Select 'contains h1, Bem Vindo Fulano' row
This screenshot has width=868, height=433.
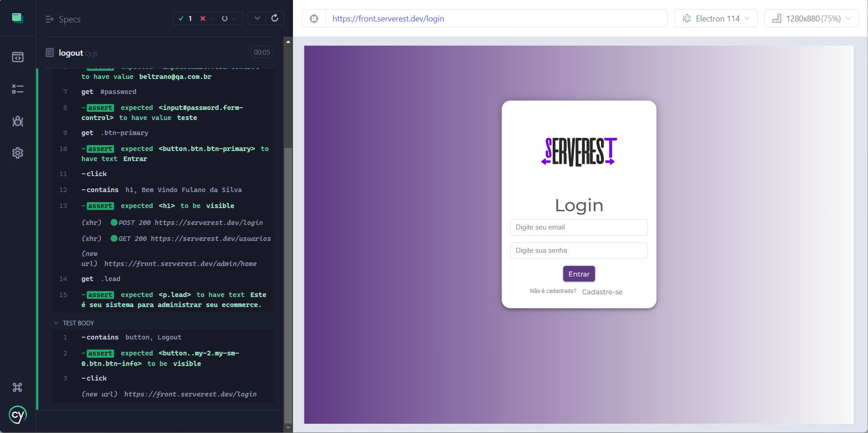pyautogui.click(x=163, y=190)
